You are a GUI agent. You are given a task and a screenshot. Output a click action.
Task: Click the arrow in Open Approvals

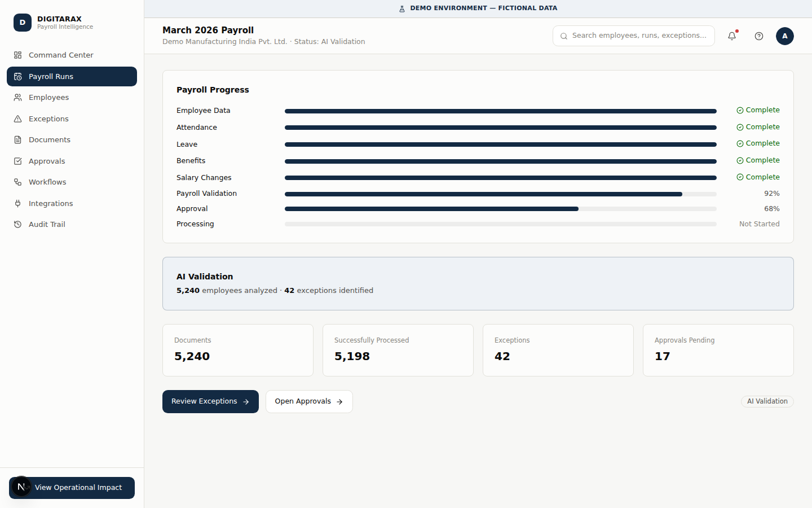pyautogui.click(x=339, y=402)
